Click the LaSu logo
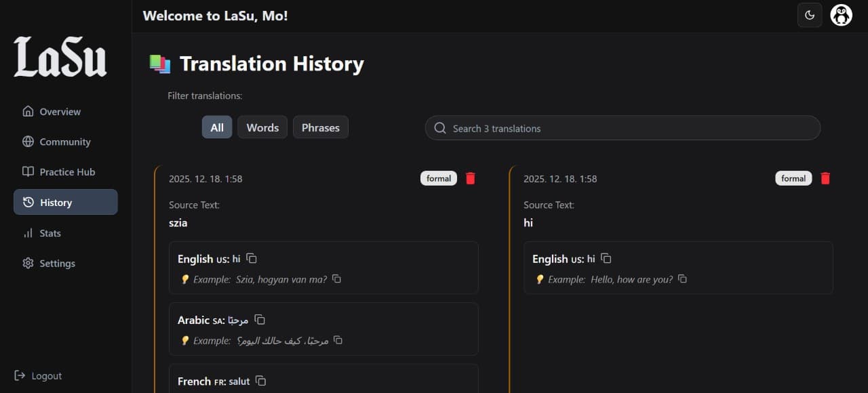Image resolution: width=868 pixels, height=393 pixels. [59, 58]
